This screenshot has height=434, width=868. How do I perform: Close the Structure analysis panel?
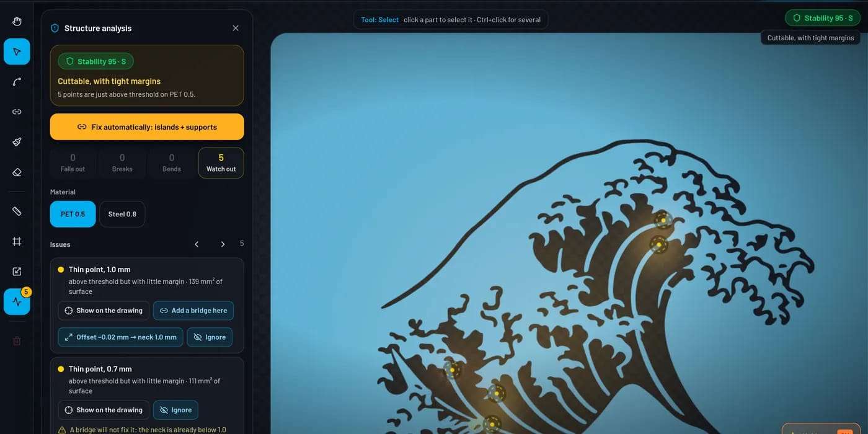click(x=236, y=28)
